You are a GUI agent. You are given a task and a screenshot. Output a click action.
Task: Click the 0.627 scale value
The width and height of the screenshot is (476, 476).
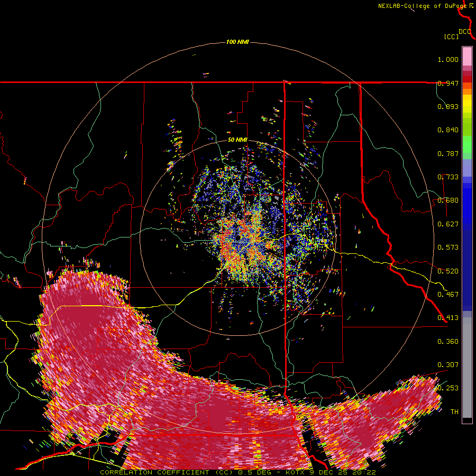(x=448, y=224)
